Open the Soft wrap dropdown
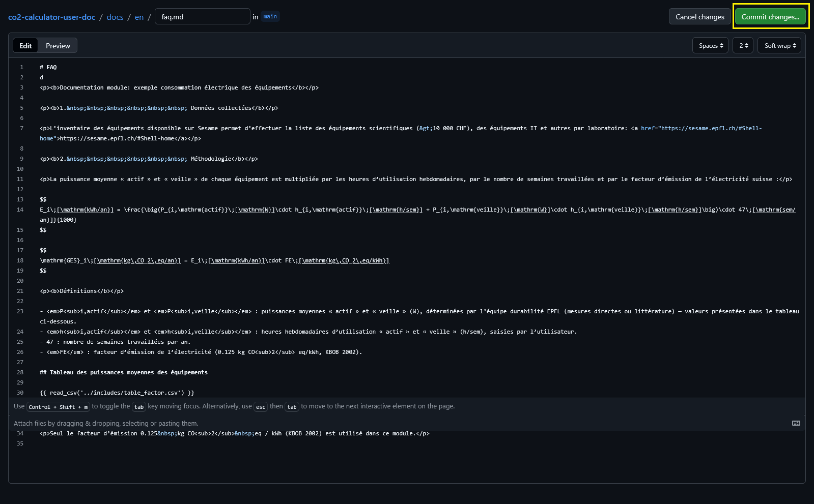The image size is (814, 504). click(x=779, y=45)
